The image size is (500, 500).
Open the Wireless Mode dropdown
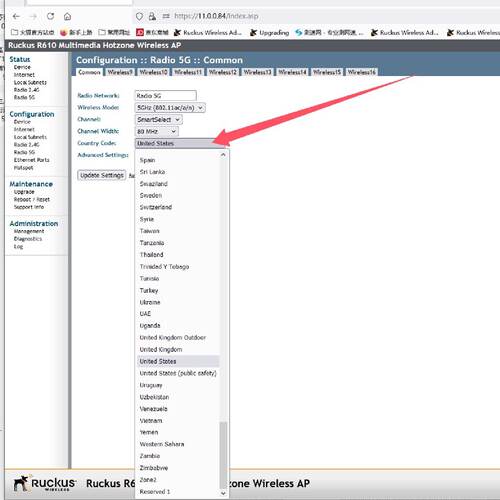[x=170, y=108]
